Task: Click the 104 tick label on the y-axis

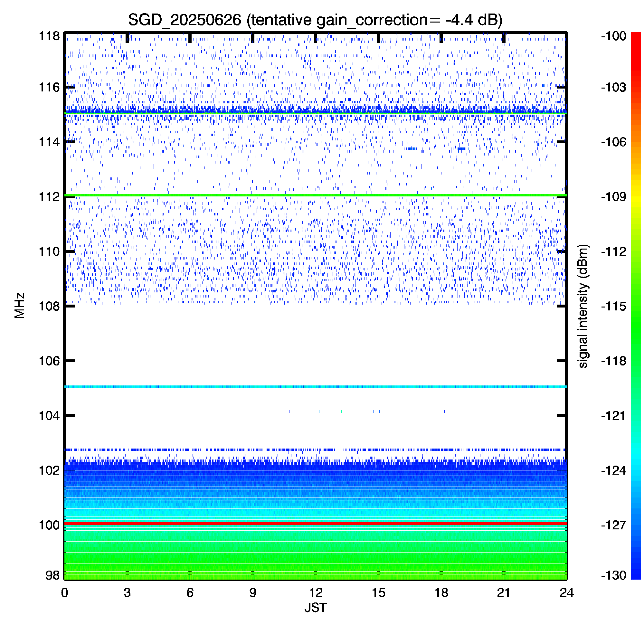Action: point(49,416)
